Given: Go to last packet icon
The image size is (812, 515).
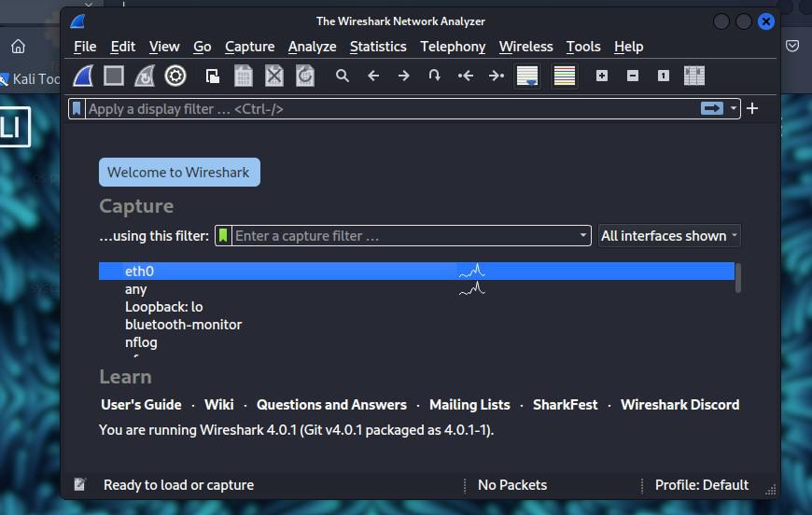Looking at the screenshot, I should coord(497,77).
